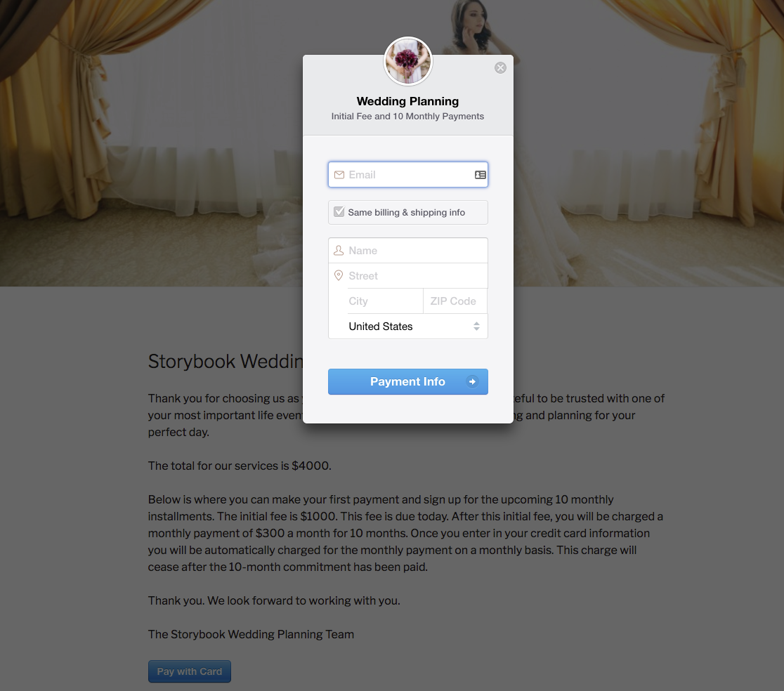Click the Email input field
Screen dimensions: 784x691
point(408,174)
